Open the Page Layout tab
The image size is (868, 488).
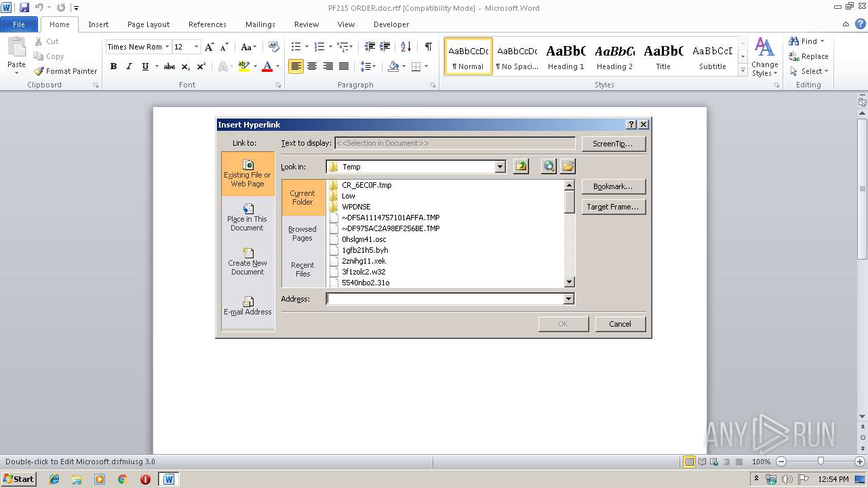pyautogui.click(x=149, y=24)
